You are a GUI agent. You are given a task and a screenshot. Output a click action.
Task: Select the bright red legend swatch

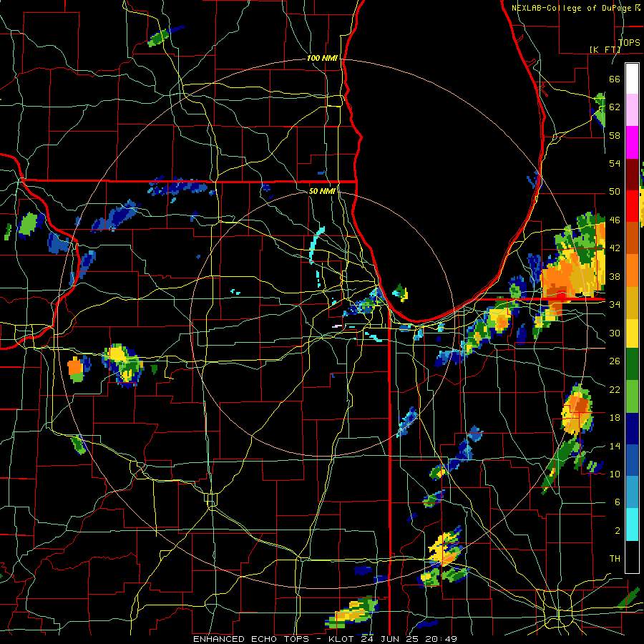click(632, 206)
